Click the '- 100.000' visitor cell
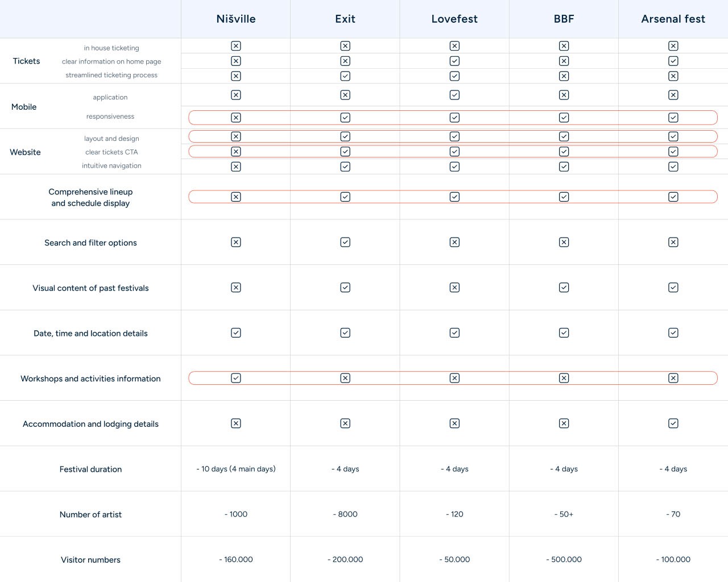Screen dimensions: 728x582 tap(673, 560)
